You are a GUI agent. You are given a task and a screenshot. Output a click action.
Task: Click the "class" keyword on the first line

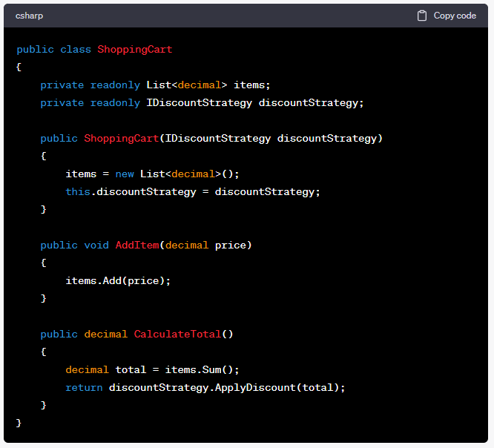coord(76,50)
